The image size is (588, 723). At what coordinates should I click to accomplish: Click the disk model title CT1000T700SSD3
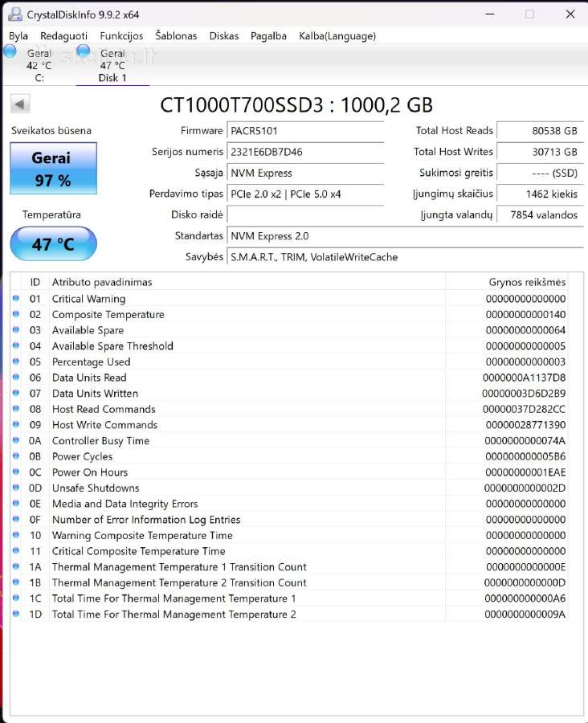click(x=242, y=105)
